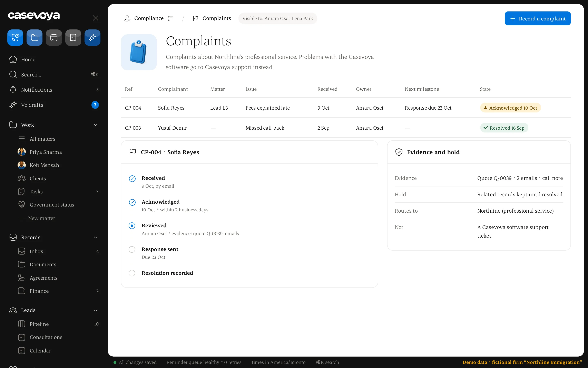Screen dimensions: 588x368
Task: Open the Pipeline board icon under Leads
Action: [x=22, y=324]
